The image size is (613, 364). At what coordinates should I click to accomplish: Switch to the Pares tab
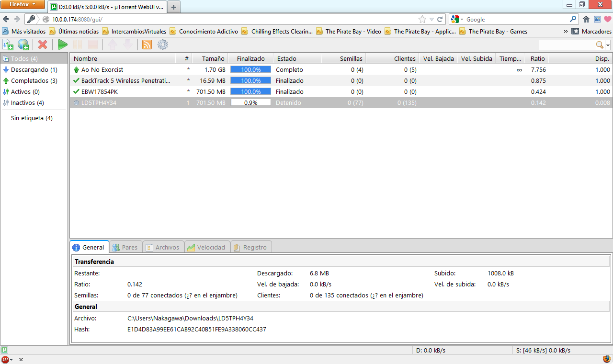tap(125, 247)
